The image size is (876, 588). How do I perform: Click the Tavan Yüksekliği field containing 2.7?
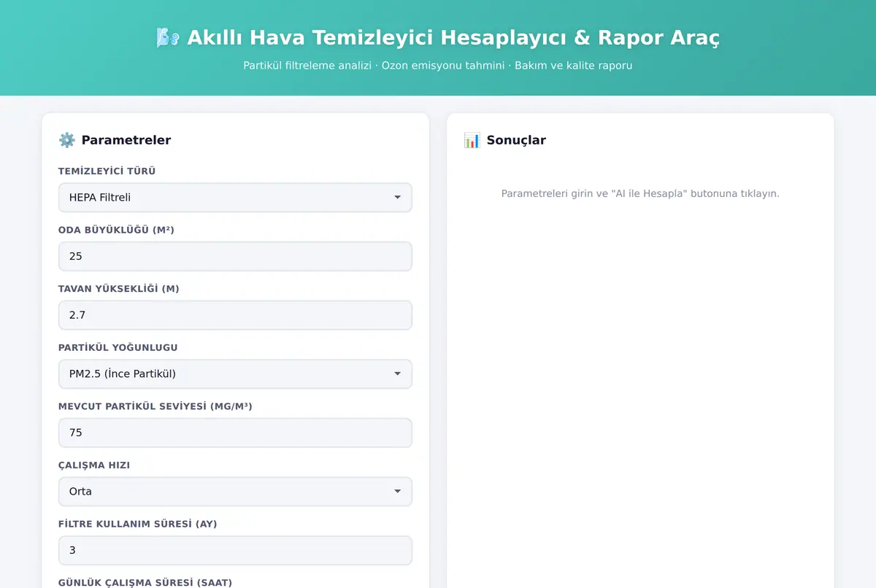coord(235,315)
